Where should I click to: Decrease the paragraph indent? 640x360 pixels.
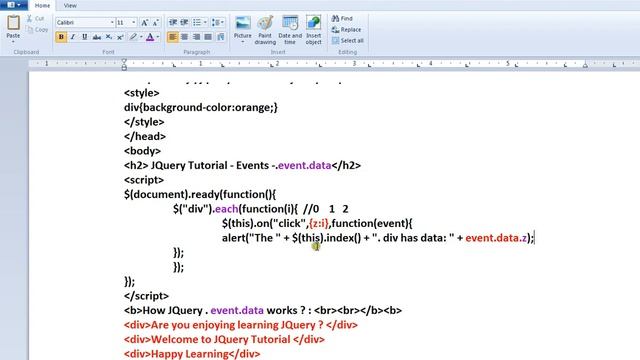pos(173,22)
